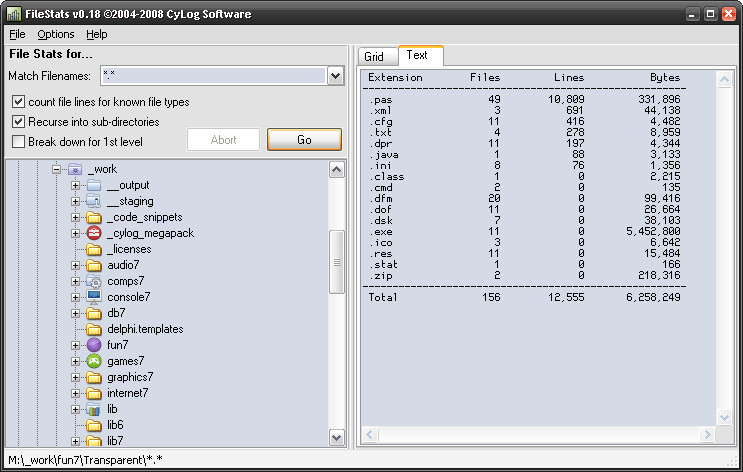Click the purple fun7 ball icon
Image resolution: width=743 pixels, height=472 pixels.
click(94, 345)
